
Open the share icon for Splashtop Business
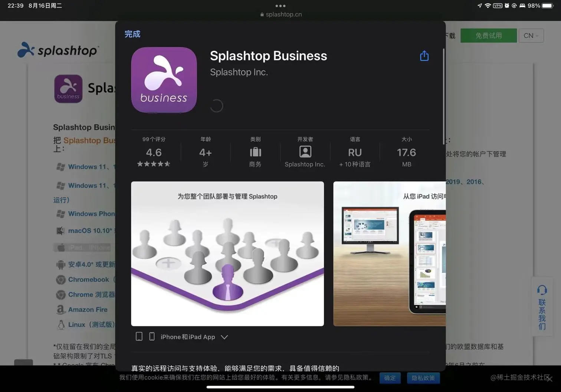[424, 56]
